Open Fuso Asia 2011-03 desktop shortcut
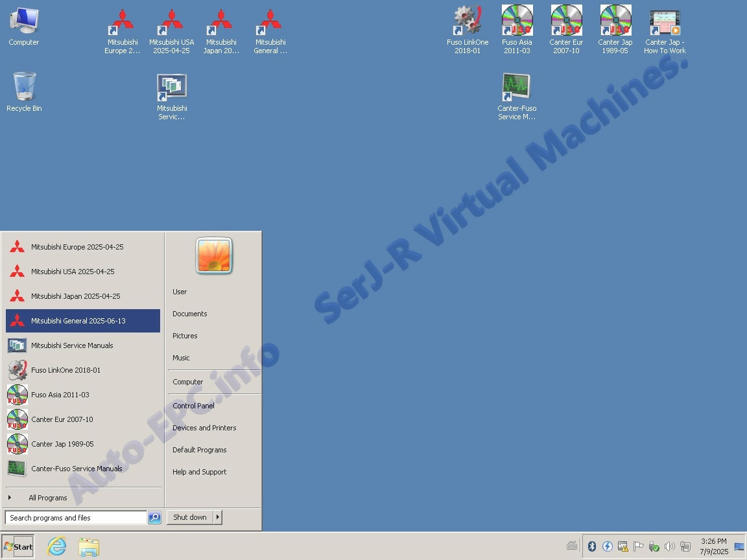The width and height of the screenshot is (747, 560). [517, 23]
